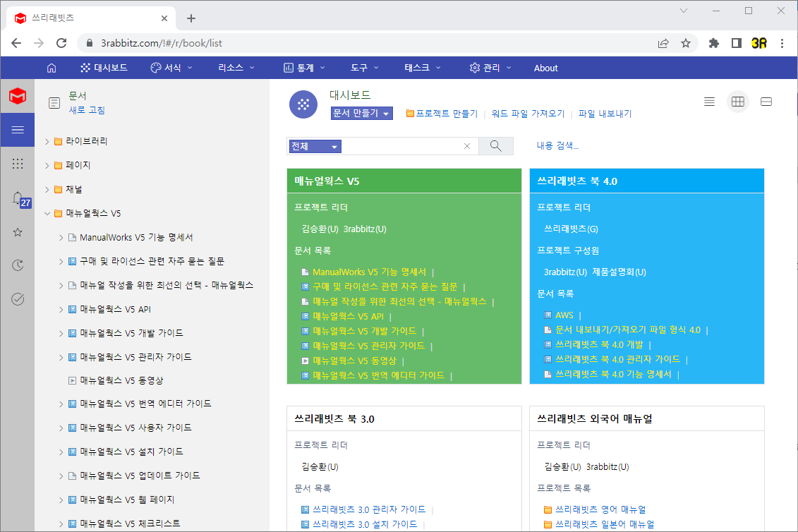Open the browser extensions puzzle icon
This screenshot has width=798, height=532.
coord(713,43)
